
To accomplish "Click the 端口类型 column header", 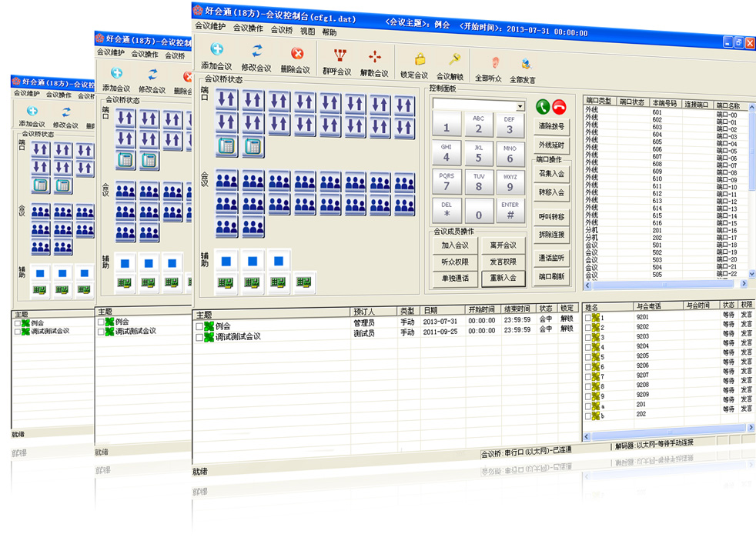I will (599, 100).
